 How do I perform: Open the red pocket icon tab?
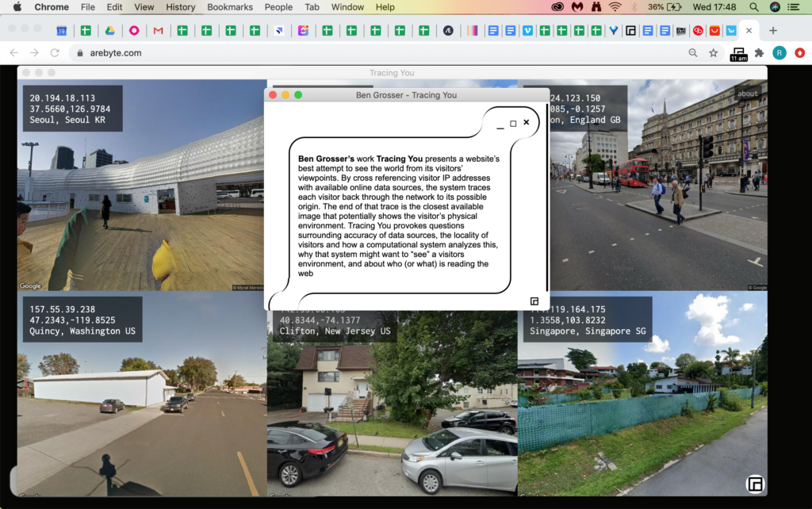click(714, 31)
